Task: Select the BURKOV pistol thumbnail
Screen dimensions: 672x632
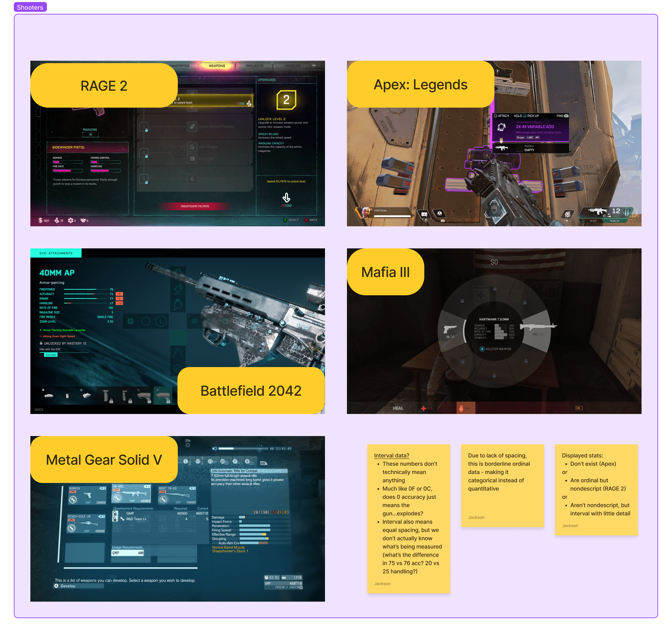Action: (x=87, y=496)
